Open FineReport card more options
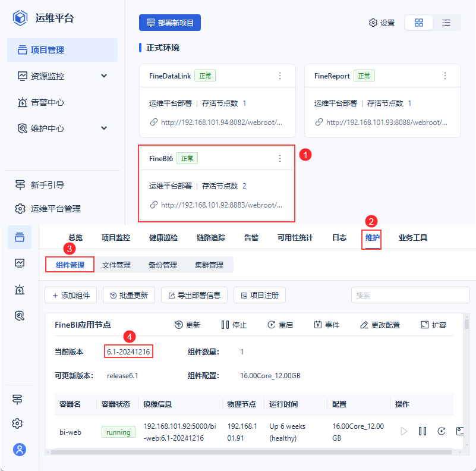 tap(445, 76)
